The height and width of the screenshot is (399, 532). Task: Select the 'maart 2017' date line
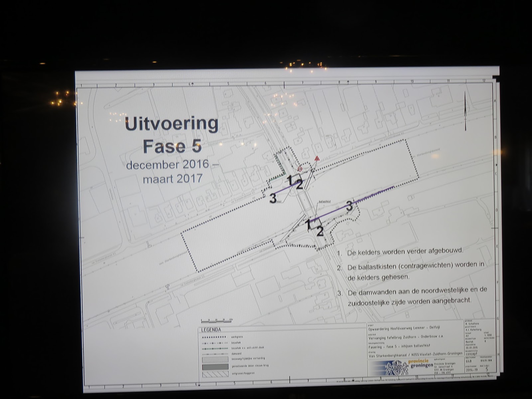[x=173, y=179]
